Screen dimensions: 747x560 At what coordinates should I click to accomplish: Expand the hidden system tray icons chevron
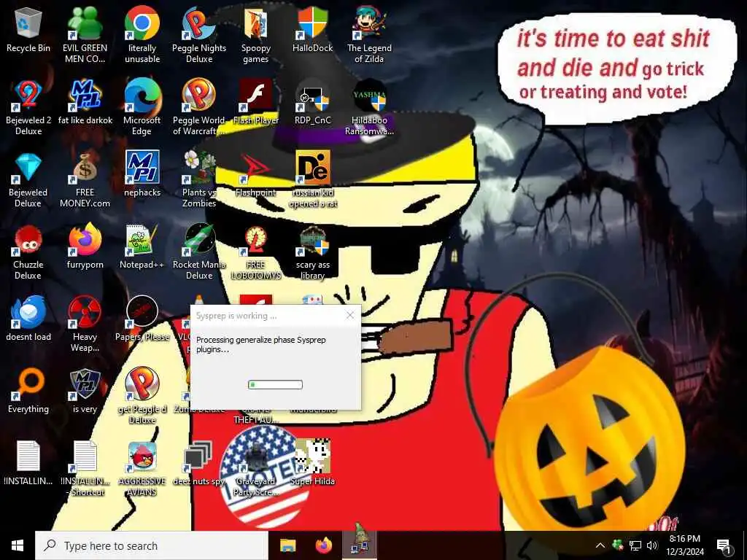600,545
